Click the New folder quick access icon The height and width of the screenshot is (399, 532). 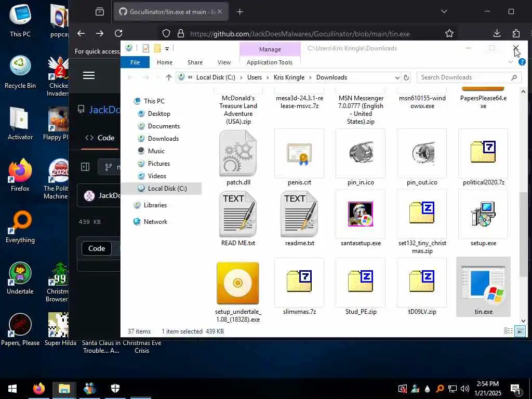pyautogui.click(x=157, y=48)
